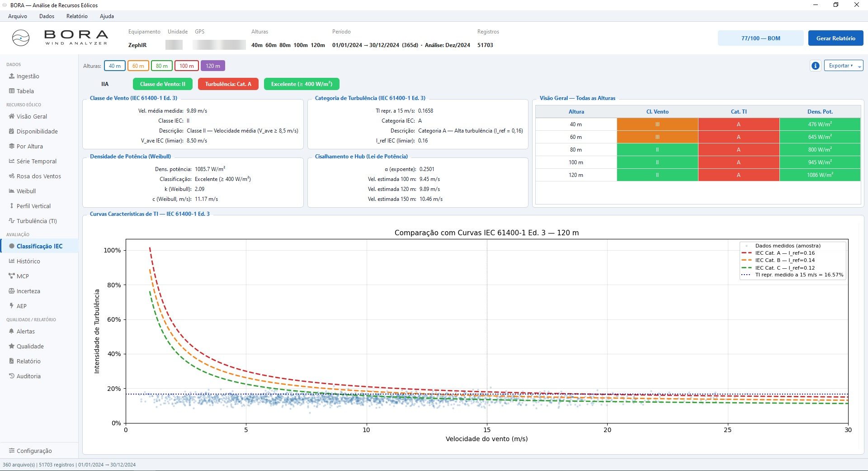The width and height of the screenshot is (868, 471).
Task: Open Ingestão via its upload icon
Action: coord(12,76)
